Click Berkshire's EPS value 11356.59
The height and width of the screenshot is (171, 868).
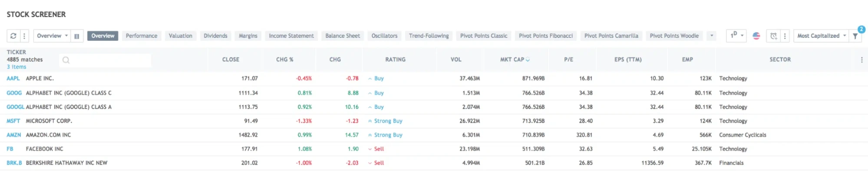tap(653, 163)
